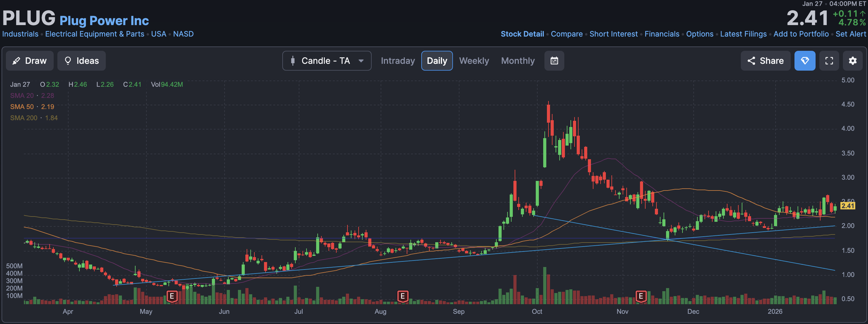
Task: Open Short Interest page
Action: [x=613, y=34]
